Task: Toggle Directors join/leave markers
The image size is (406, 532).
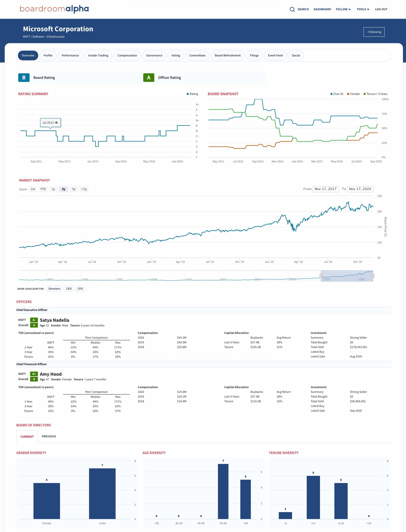Action: click(x=54, y=289)
